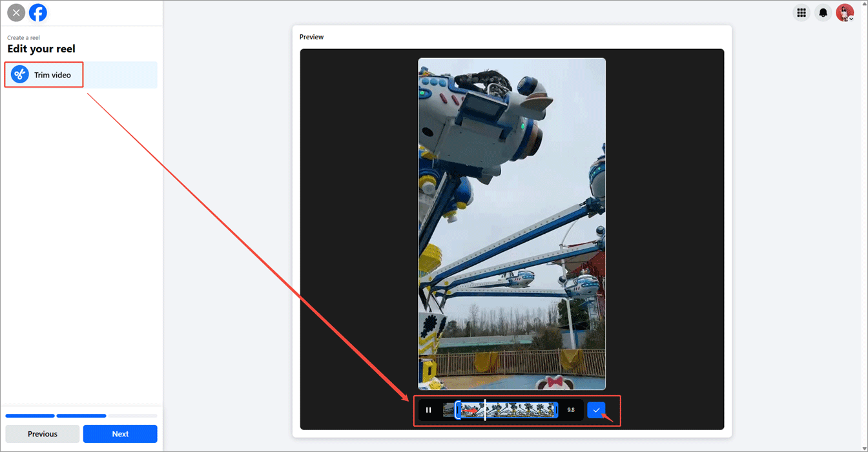Image resolution: width=868 pixels, height=452 pixels.
Task: Click the second step progress bar
Action: coord(81,415)
